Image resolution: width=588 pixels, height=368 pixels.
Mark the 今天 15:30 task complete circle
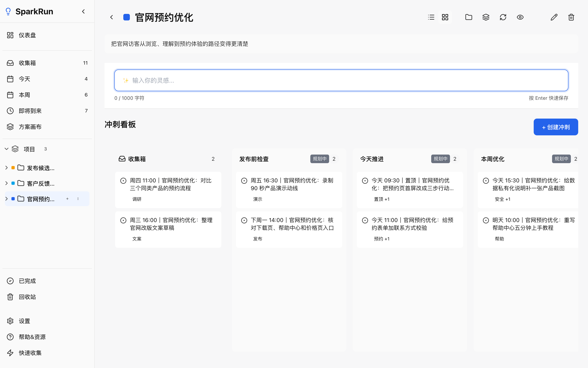[x=486, y=181]
